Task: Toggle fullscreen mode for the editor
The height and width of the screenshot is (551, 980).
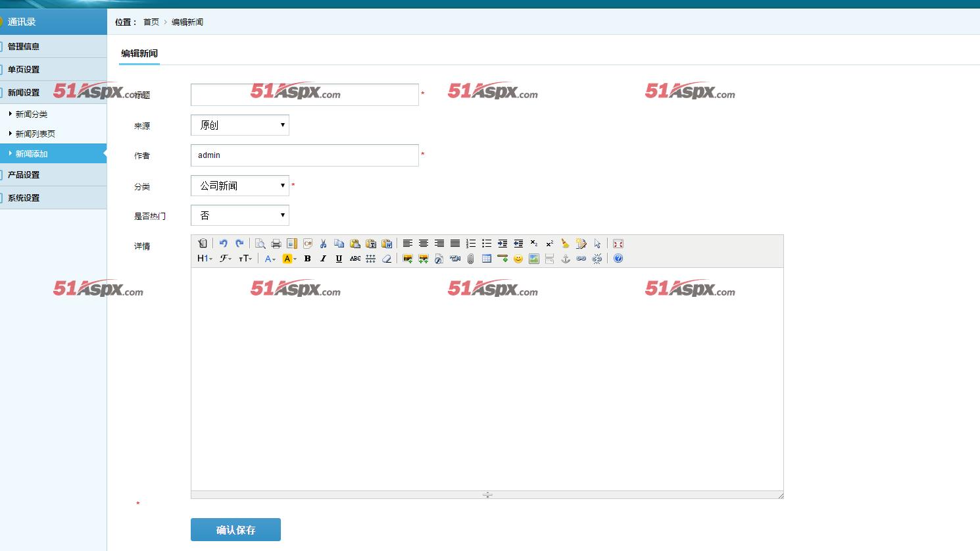Action: 618,244
